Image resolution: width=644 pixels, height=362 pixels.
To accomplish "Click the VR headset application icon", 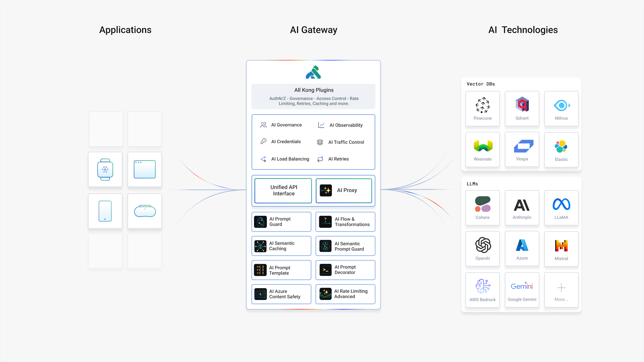I will click(x=145, y=211).
